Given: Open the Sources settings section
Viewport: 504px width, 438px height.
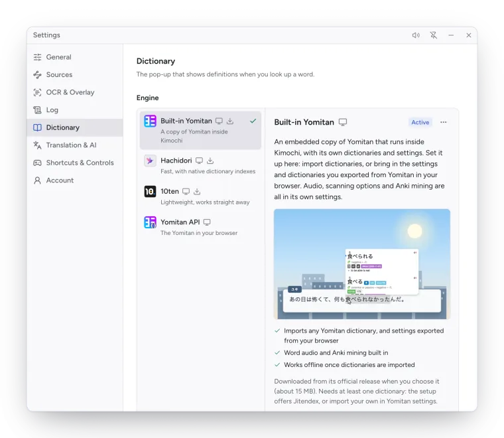Looking at the screenshot, I should 75,74.
